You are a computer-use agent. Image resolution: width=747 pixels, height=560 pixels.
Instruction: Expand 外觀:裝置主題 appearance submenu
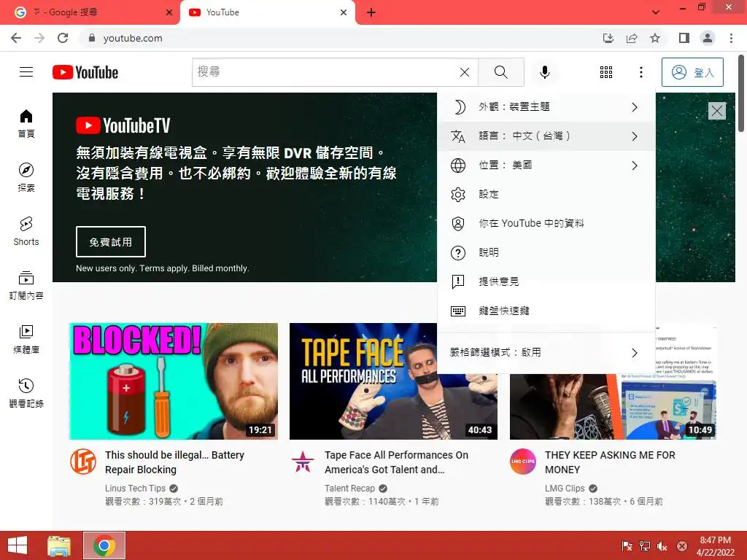coord(546,107)
